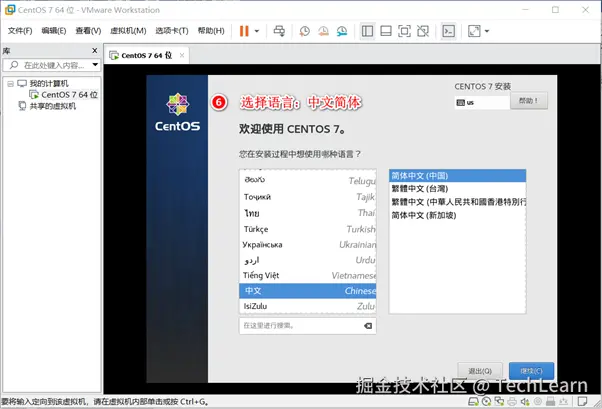602x409 pixels.
Task: Click the printer status bar icon
Action: 512,402
